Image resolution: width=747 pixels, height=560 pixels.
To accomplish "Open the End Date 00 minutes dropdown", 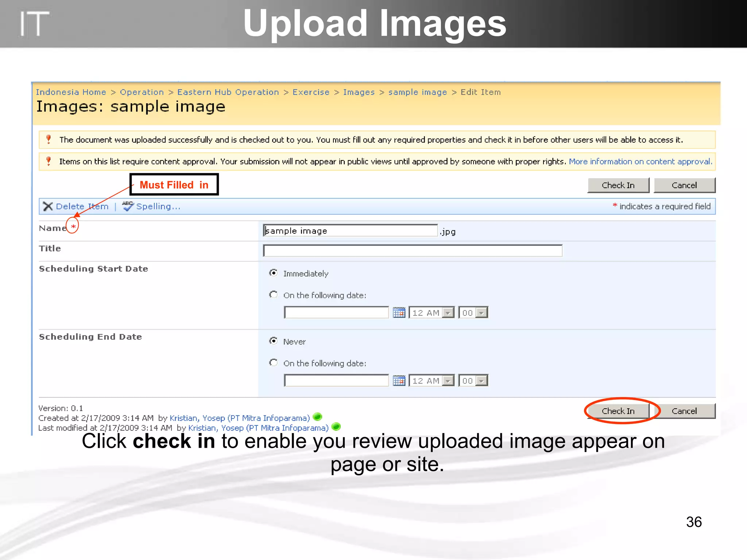I will tap(473, 381).
